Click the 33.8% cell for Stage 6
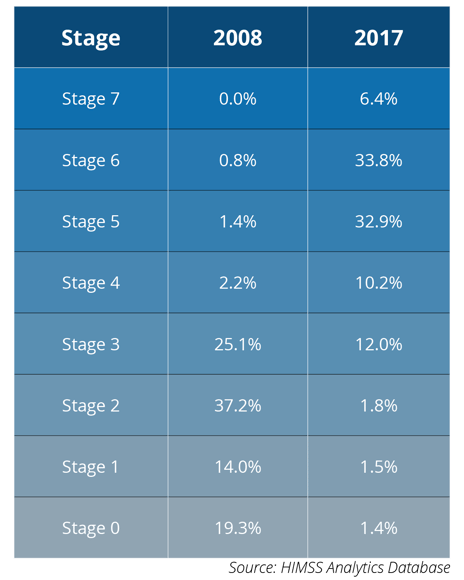This screenshot has width=464, height=580. point(379,160)
